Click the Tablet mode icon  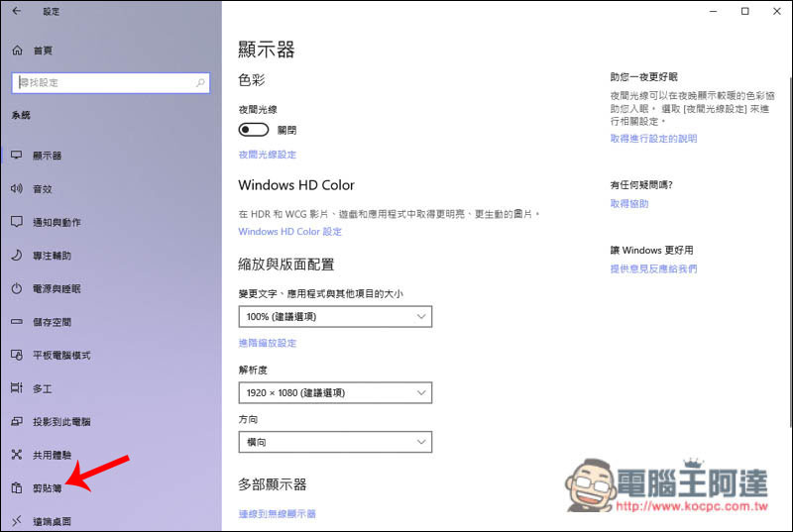tap(16, 355)
